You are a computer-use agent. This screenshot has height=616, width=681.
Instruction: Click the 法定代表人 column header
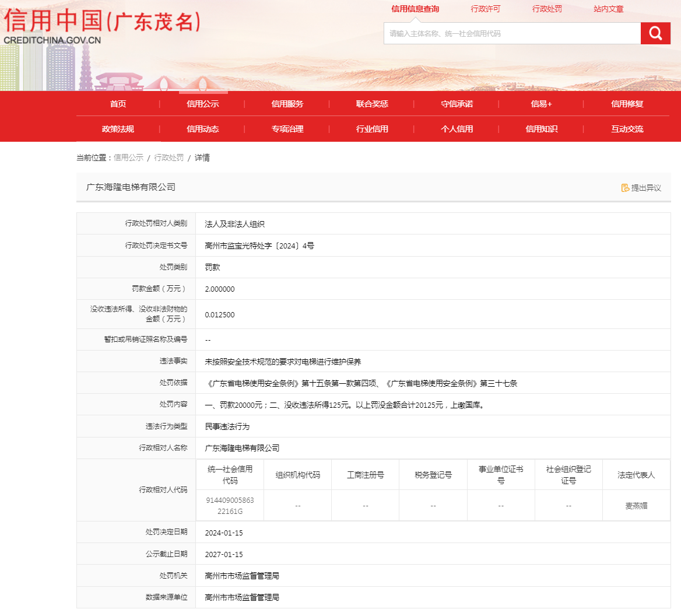point(636,475)
